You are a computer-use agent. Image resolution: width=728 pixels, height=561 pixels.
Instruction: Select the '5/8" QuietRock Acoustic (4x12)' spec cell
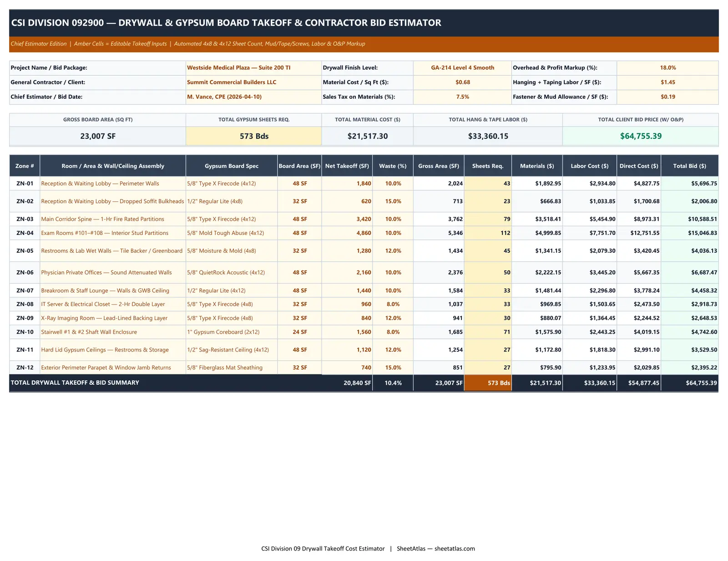coord(232,273)
